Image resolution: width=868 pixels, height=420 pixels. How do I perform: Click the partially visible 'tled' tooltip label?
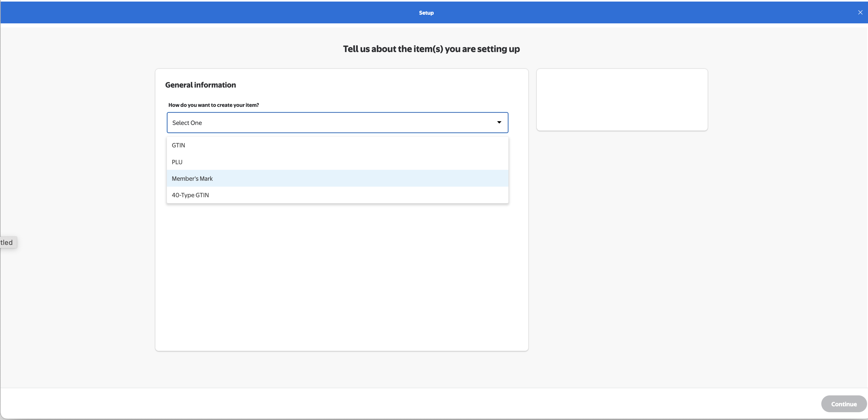pyautogui.click(x=7, y=242)
